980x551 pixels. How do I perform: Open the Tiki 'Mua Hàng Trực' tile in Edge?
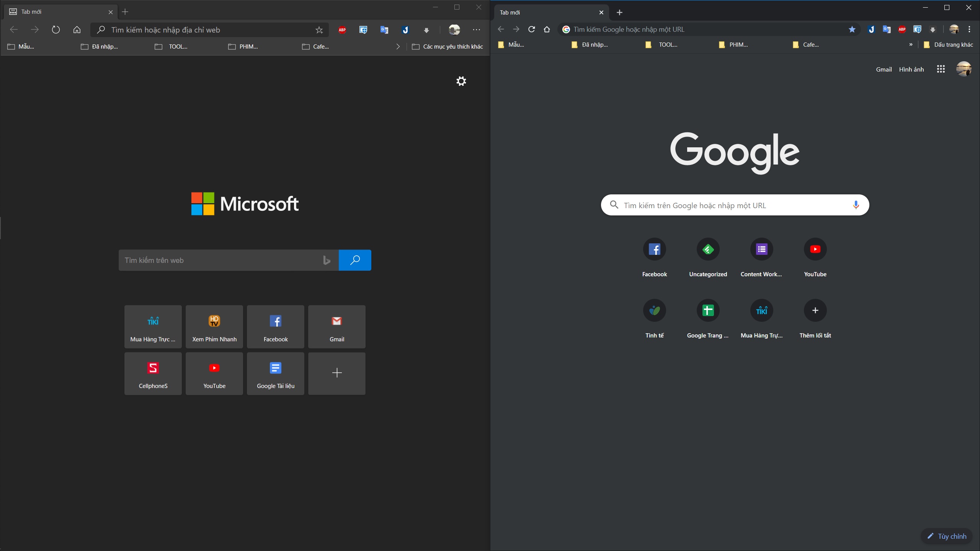tap(153, 327)
